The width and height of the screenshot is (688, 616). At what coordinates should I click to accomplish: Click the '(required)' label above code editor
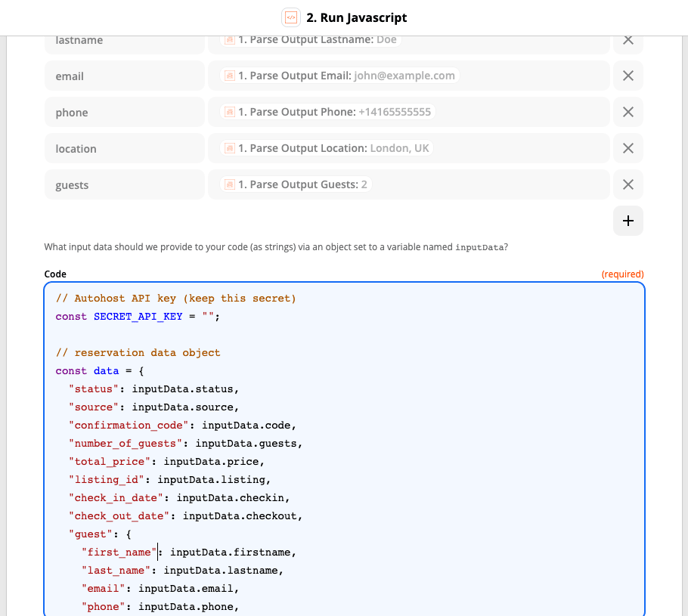point(622,274)
